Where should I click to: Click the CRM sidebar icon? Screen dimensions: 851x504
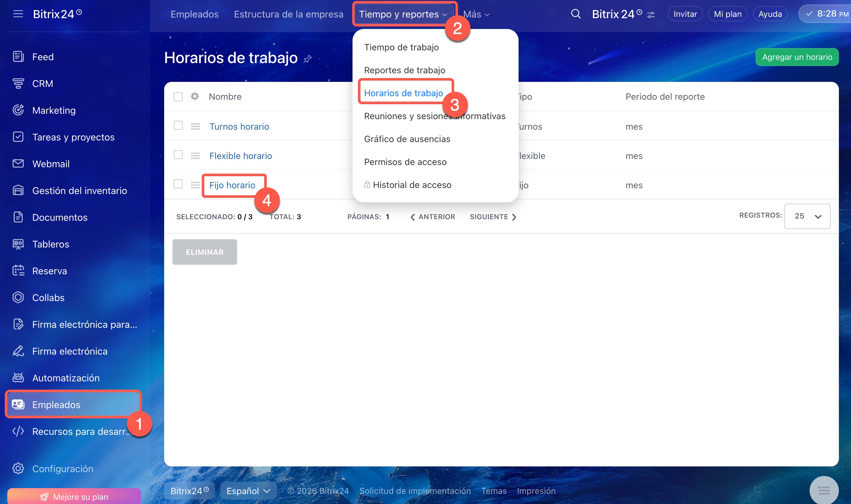point(18,83)
